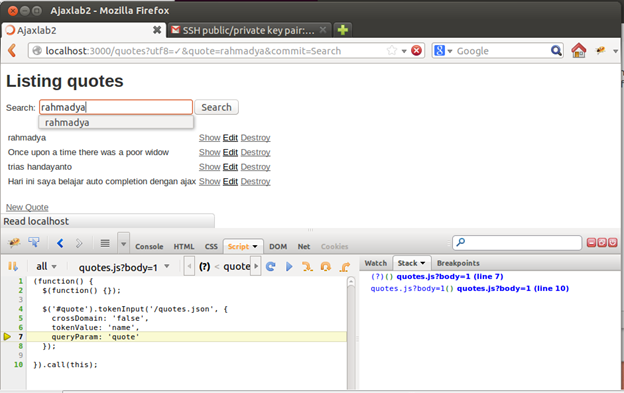Click the Firebug bug icon in browser toolbar
Image resolution: width=624 pixels, height=393 pixels.
600,50
